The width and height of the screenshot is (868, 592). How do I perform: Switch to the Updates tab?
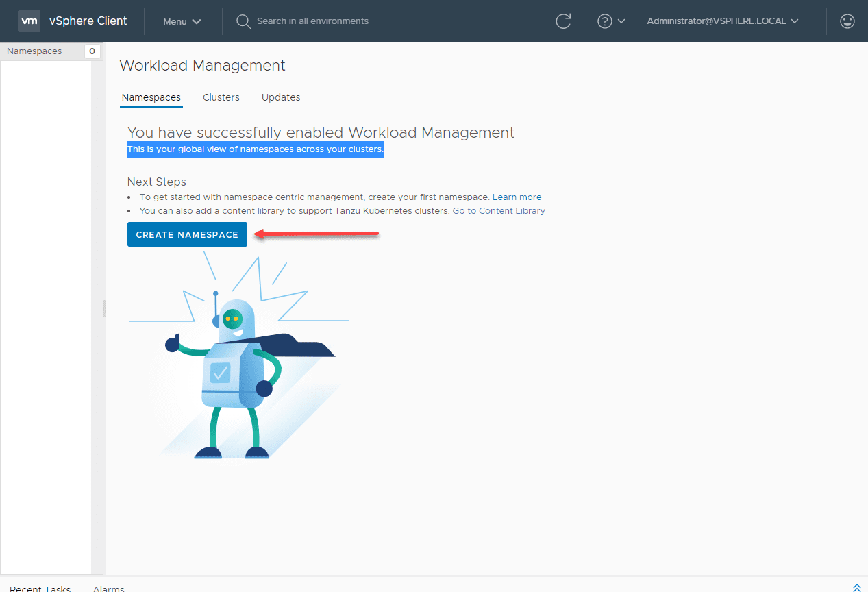pos(281,97)
